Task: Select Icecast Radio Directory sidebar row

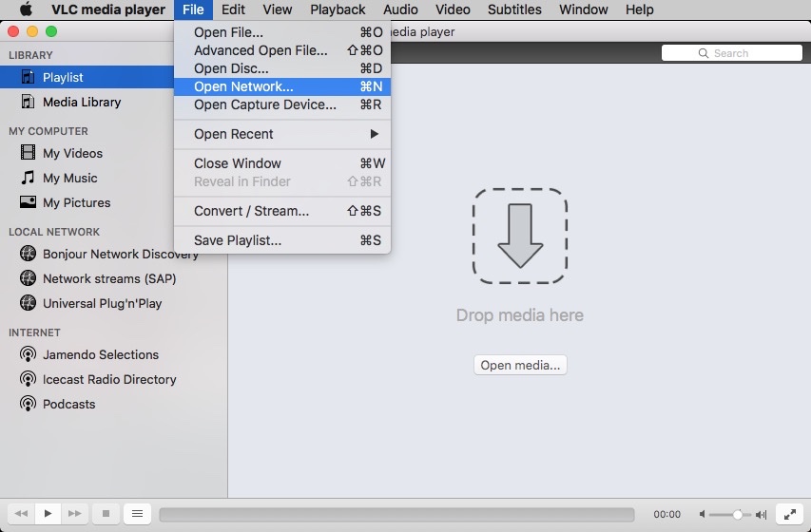Action: pyautogui.click(x=113, y=379)
